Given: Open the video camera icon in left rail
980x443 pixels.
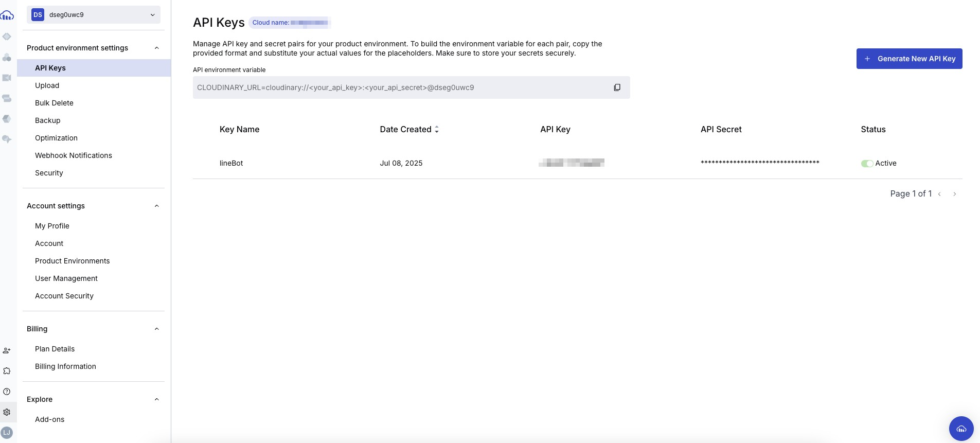Looking at the screenshot, I should point(7,78).
